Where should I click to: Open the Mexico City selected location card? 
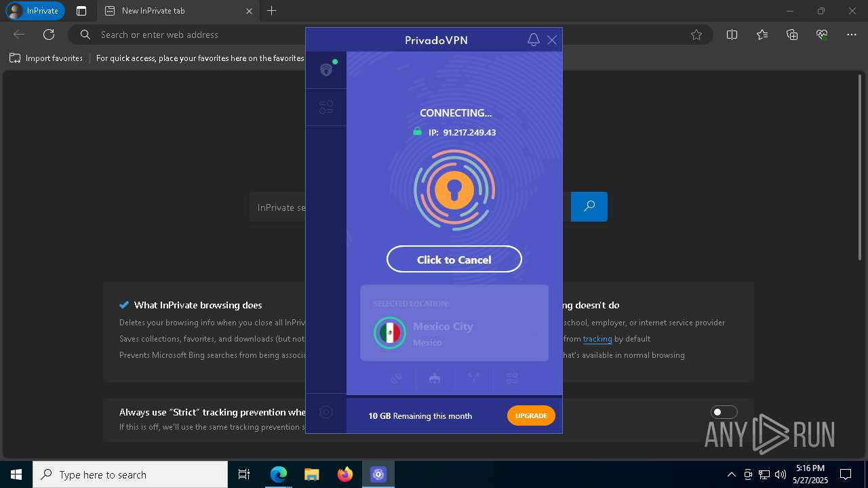[454, 323]
